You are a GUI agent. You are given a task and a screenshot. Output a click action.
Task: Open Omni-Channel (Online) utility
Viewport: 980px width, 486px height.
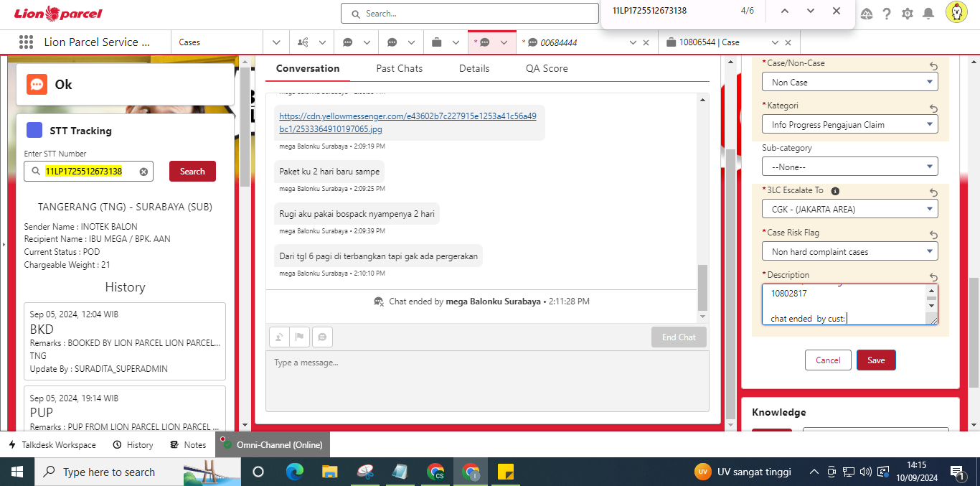[x=273, y=445]
